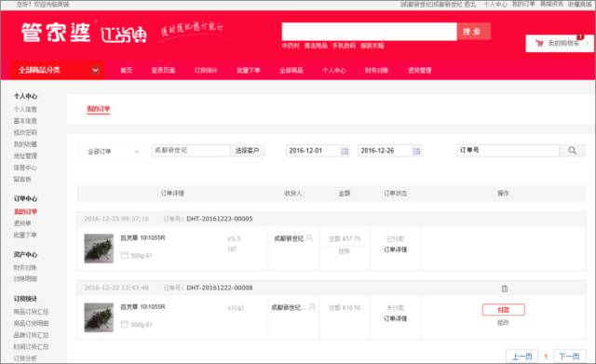Open 财务对账 in the left sidebar
Image resolution: width=596 pixels, height=364 pixels.
pyautogui.click(x=25, y=267)
